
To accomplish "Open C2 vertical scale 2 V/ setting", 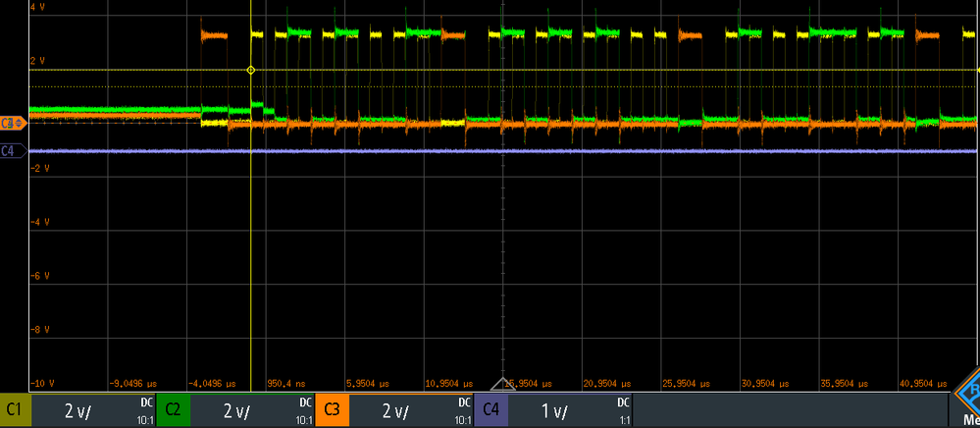I will (236, 411).
